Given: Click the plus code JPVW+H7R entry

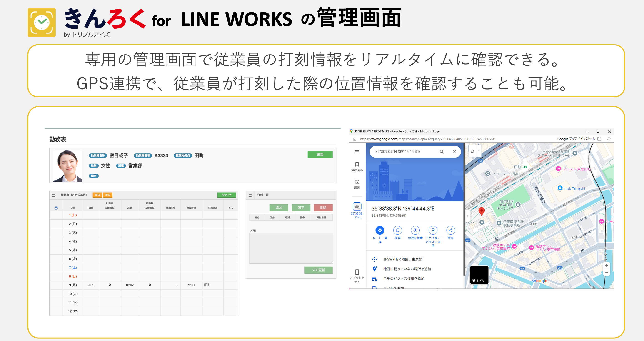Looking at the screenshot, I should [x=402, y=259].
